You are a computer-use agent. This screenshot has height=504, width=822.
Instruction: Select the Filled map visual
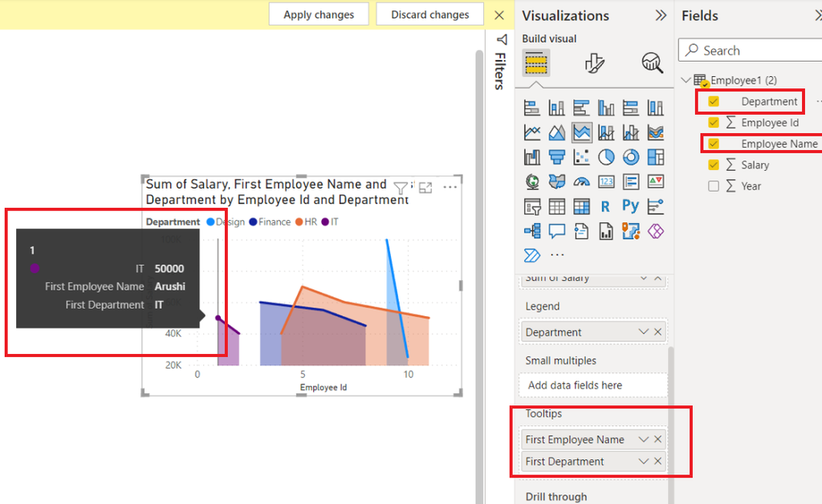pos(556,181)
